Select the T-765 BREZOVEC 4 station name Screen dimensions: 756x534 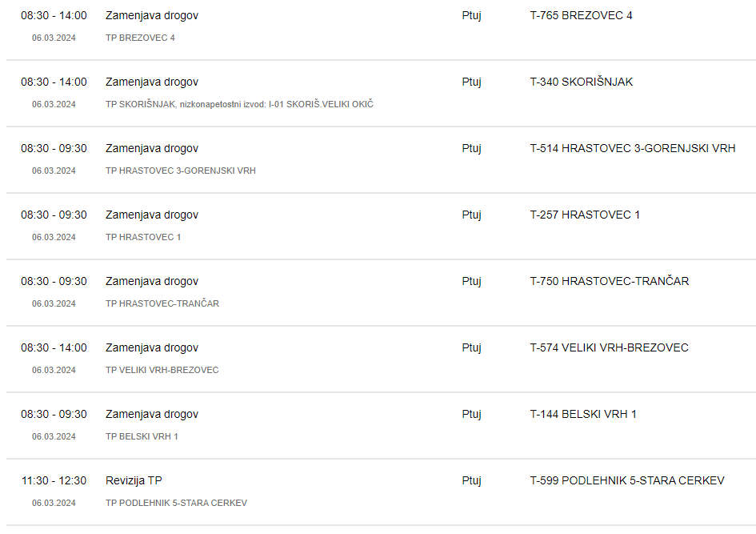click(581, 15)
